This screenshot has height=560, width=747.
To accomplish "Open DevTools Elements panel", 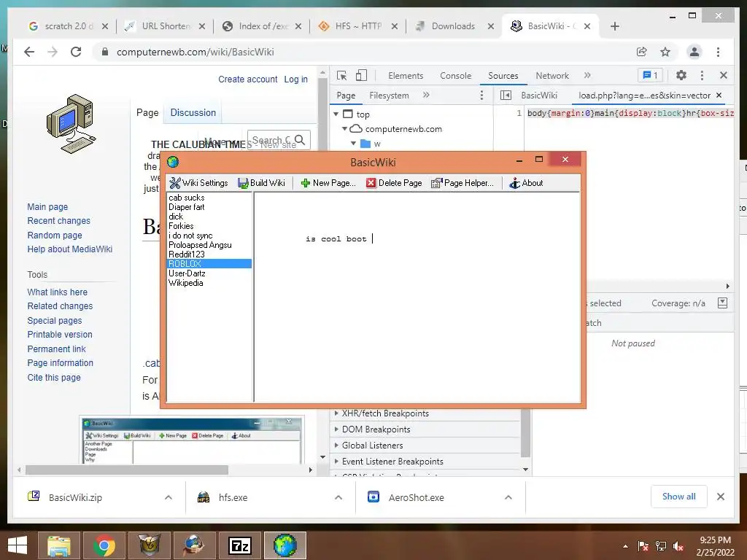I will click(x=406, y=76).
